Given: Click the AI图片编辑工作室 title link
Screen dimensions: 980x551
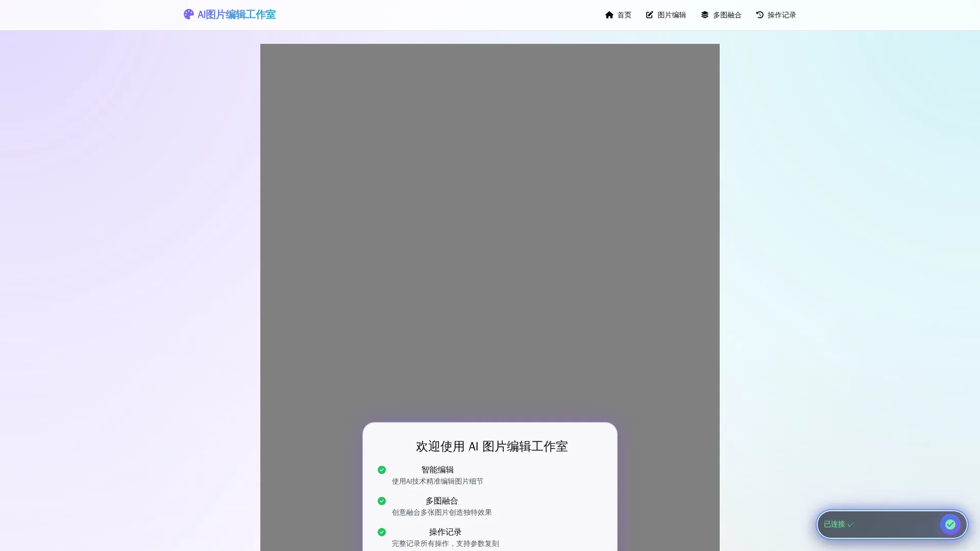Looking at the screenshot, I should [236, 14].
